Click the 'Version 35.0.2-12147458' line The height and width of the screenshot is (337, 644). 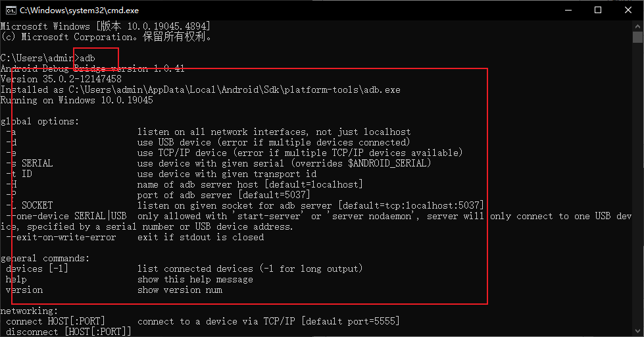(61, 79)
